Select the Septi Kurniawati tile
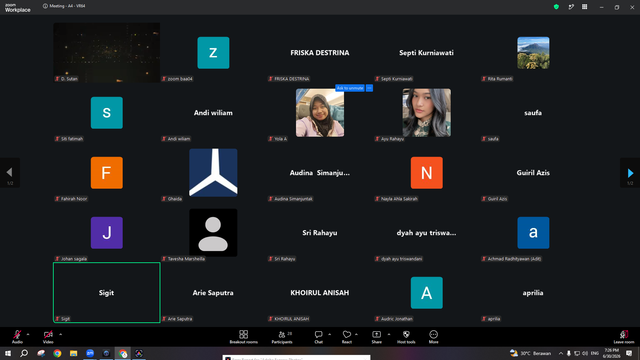The height and width of the screenshot is (360, 640). [427, 52]
